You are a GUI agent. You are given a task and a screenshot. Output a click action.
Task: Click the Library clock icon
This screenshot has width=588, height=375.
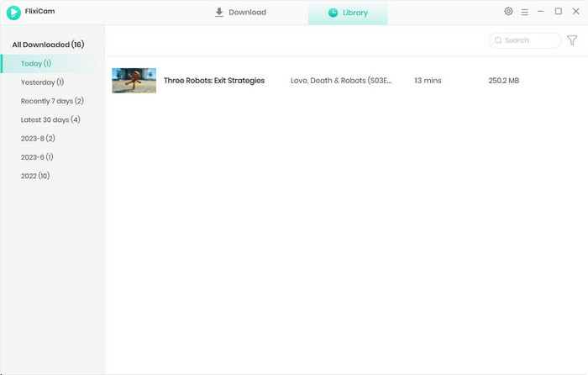pos(333,13)
